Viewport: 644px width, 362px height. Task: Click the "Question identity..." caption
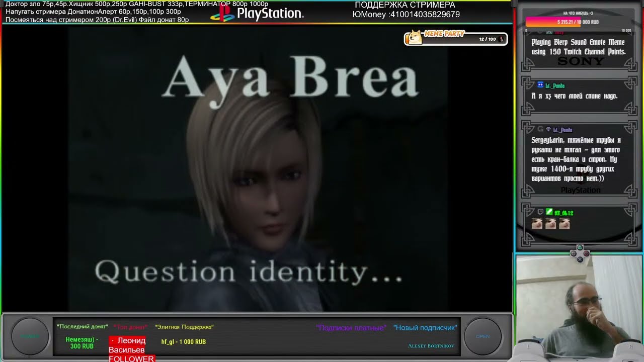tap(249, 272)
